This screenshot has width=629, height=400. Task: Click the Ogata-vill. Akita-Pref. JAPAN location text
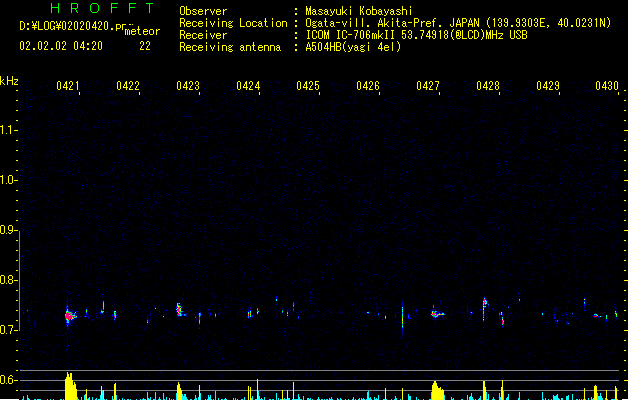coord(458,23)
